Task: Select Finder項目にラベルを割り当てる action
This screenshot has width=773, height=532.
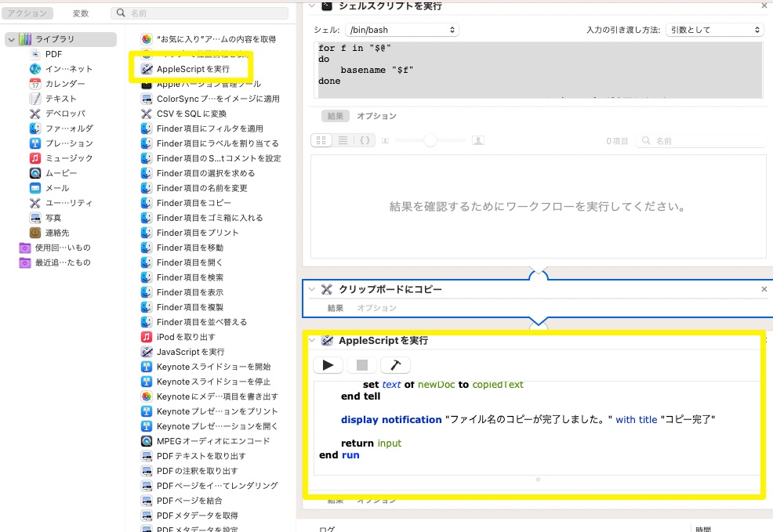Action: pyautogui.click(x=217, y=143)
